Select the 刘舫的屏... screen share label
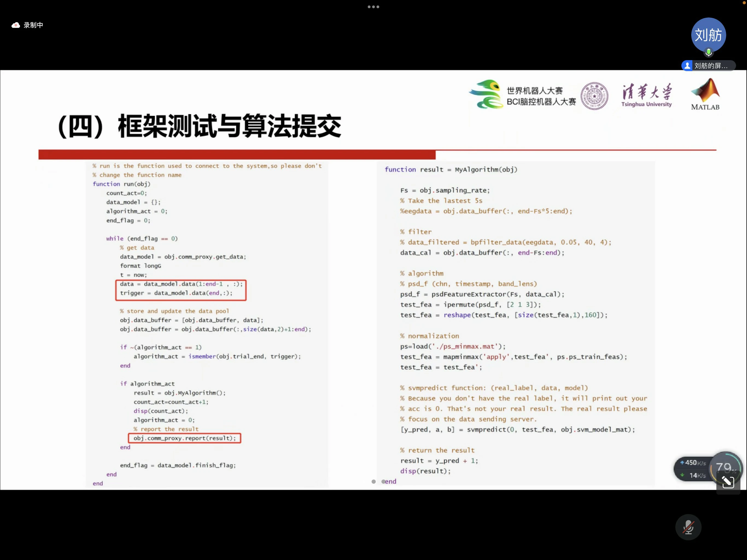This screenshot has width=747, height=560. pos(711,66)
